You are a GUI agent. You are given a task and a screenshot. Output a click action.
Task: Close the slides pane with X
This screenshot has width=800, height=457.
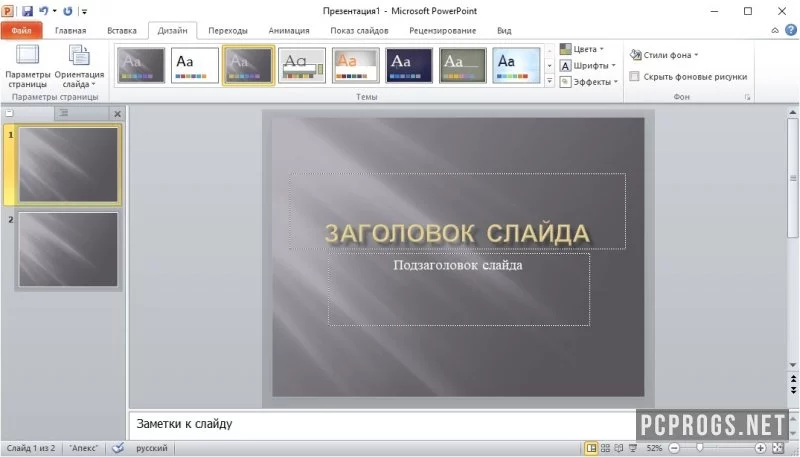pyautogui.click(x=118, y=114)
